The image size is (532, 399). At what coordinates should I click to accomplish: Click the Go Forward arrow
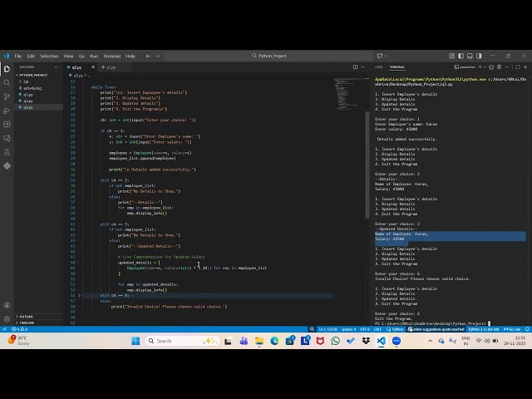(x=157, y=56)
